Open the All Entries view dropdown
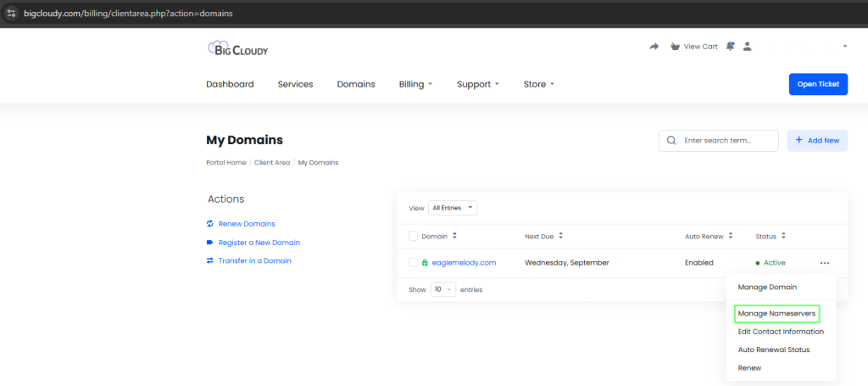The image size is (868, 386). (453, 208)
